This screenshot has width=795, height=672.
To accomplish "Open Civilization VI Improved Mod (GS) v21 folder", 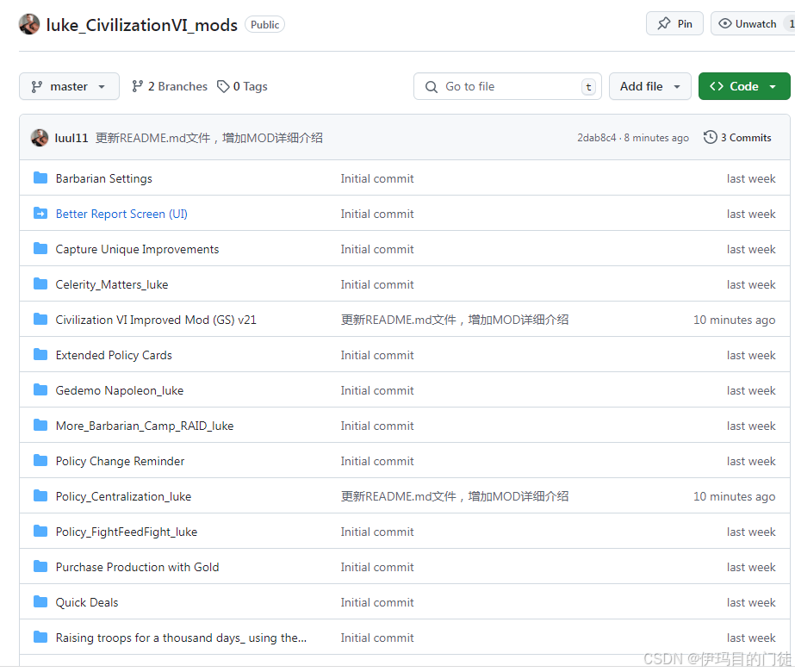I will click(156, 320).
